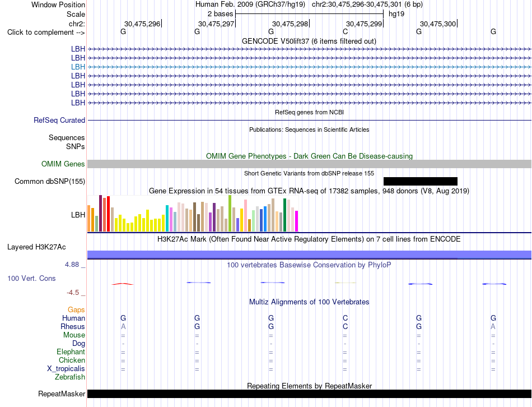Screen dimensions: 532x407
Task: Click the black dbSNP variant block
Action: click(421, 181)
